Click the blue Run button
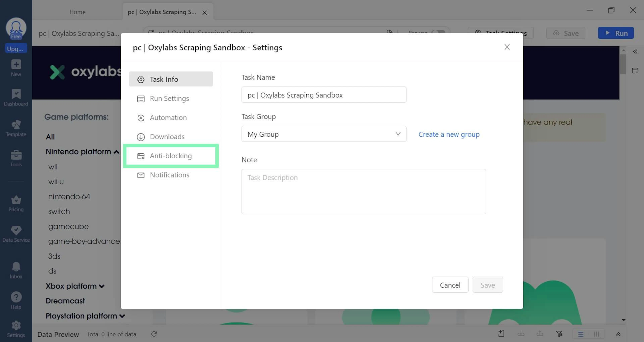This screenshot has width=644, height=342. (616, 33)
